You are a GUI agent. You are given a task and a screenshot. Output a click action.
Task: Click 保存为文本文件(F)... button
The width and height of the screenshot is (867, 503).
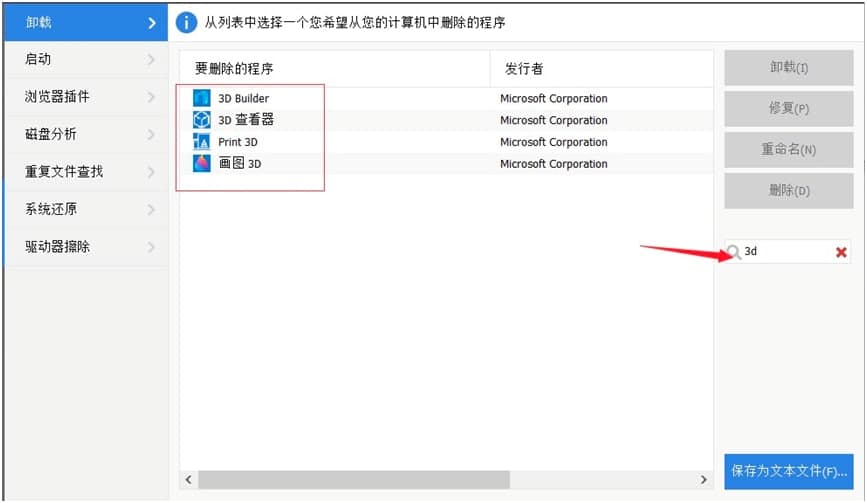[788, 471]
